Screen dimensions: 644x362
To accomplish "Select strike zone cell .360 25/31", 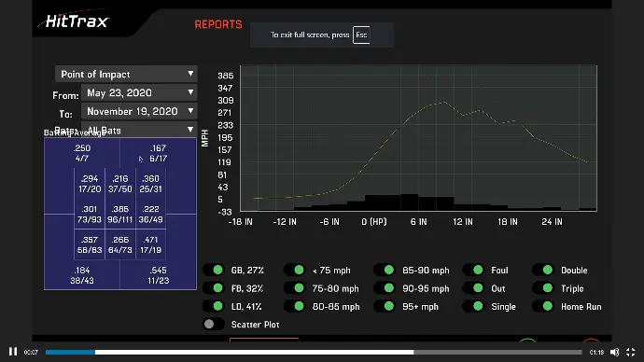I will [150, 184].
